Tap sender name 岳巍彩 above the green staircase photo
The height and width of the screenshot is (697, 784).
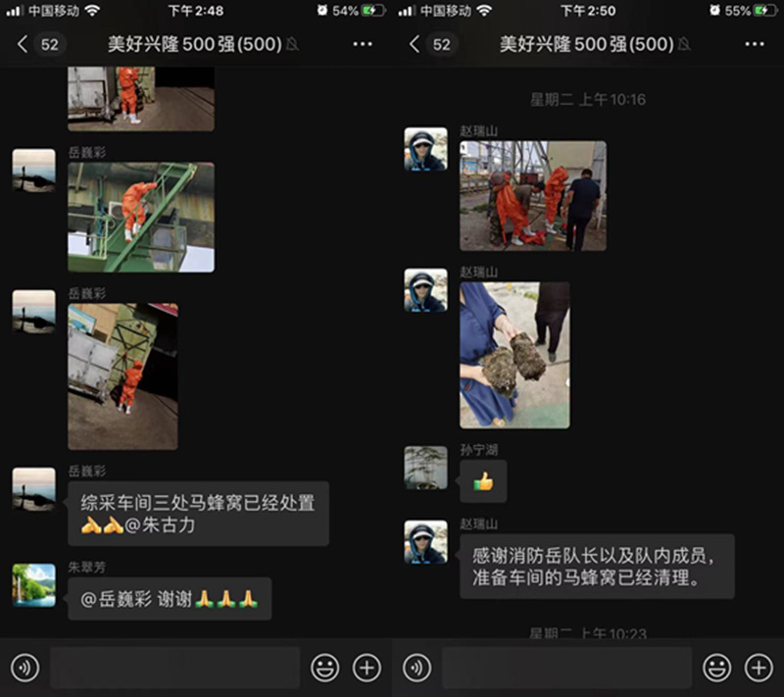pos(87,153)
